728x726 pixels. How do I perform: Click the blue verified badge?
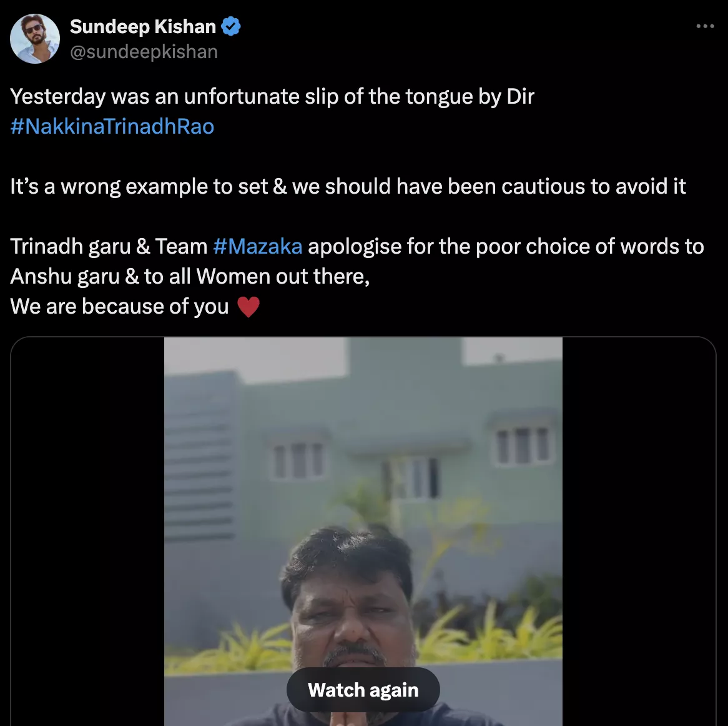point(232,27)
